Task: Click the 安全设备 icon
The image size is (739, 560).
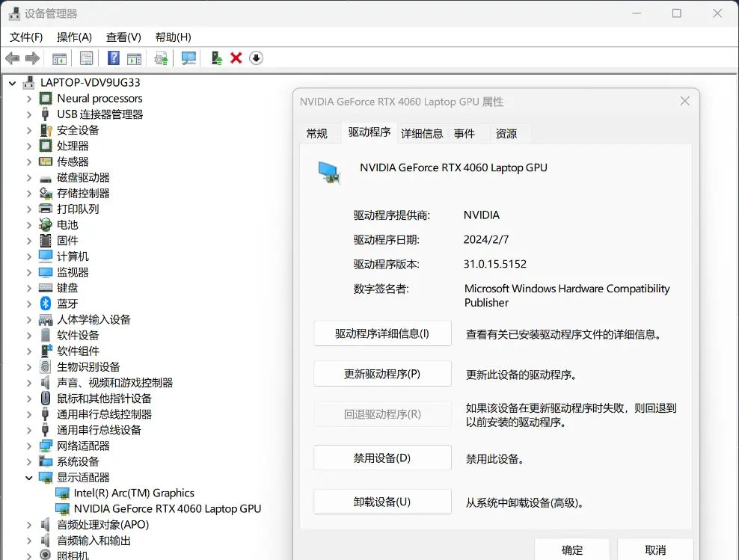Action: pyautogui.click(x=46, y=130)
